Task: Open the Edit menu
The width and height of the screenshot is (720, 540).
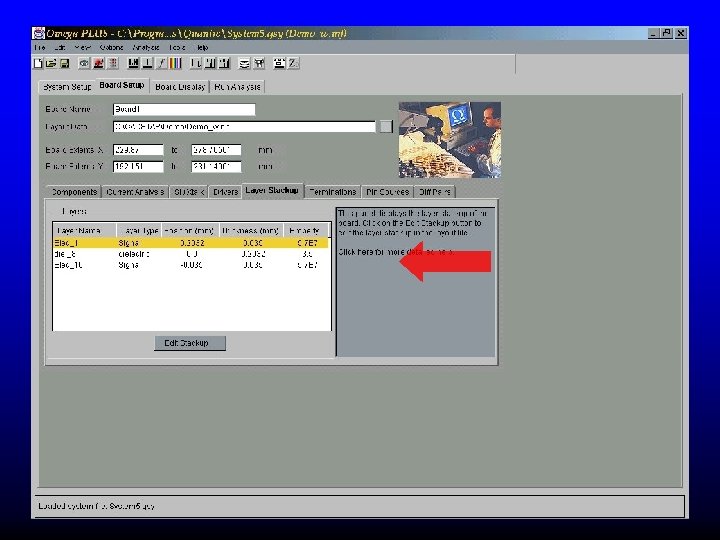Action: [x=60, y=47]
